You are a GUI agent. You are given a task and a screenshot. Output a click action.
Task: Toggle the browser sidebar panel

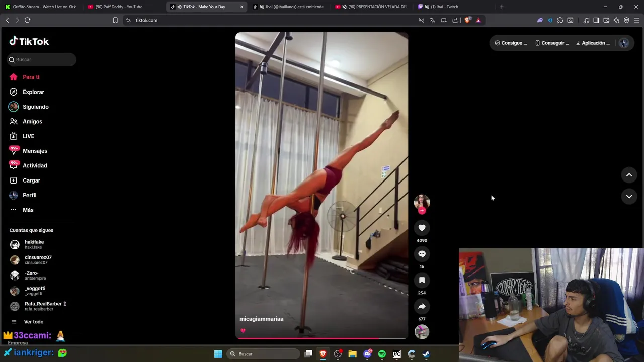[596, 20]
